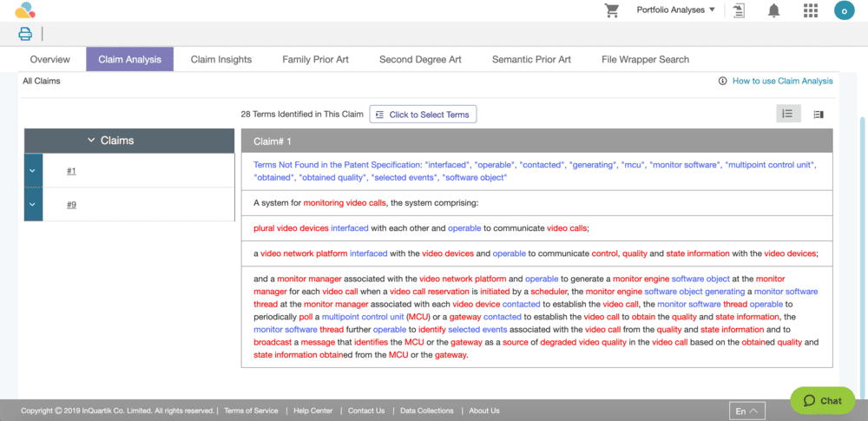This screenshot has width=868, height=421.
Task: Collapse the Claims panel header
Action: point(129,141)
